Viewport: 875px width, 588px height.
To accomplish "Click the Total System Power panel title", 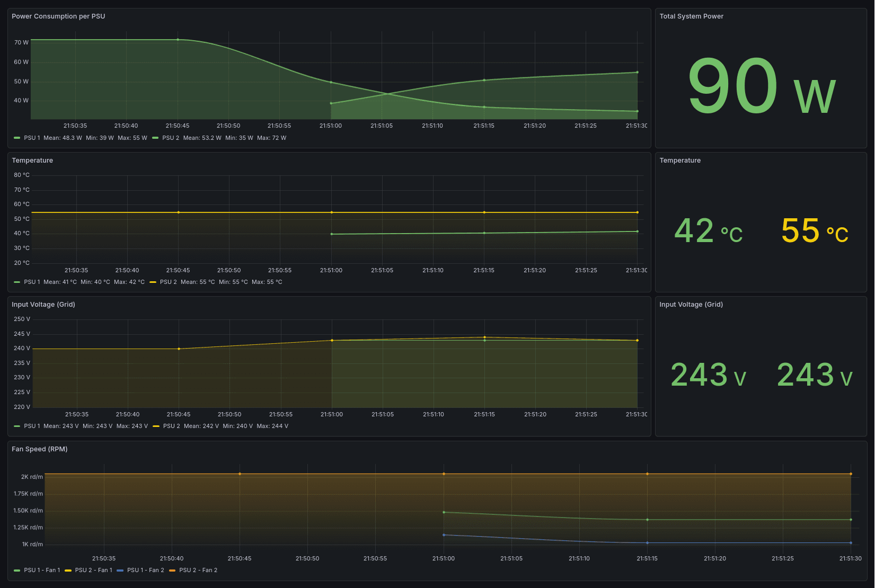I will pyautogui.click(x=691, y=16).
